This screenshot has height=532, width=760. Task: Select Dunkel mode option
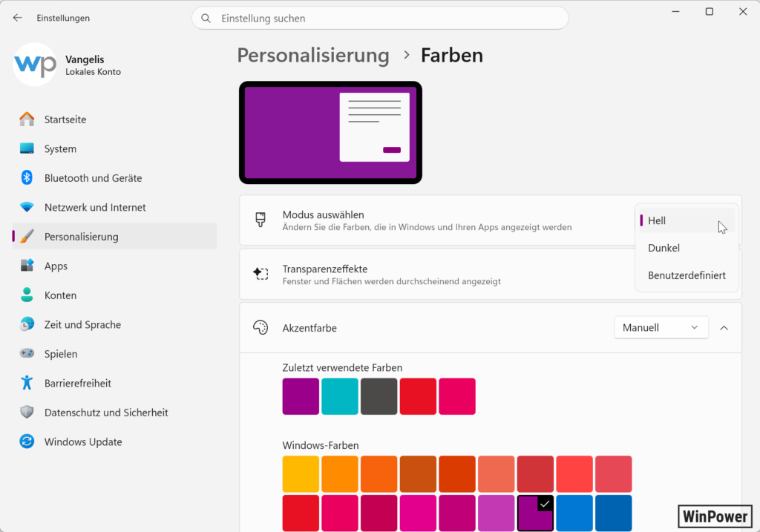(x=687, y=248)
